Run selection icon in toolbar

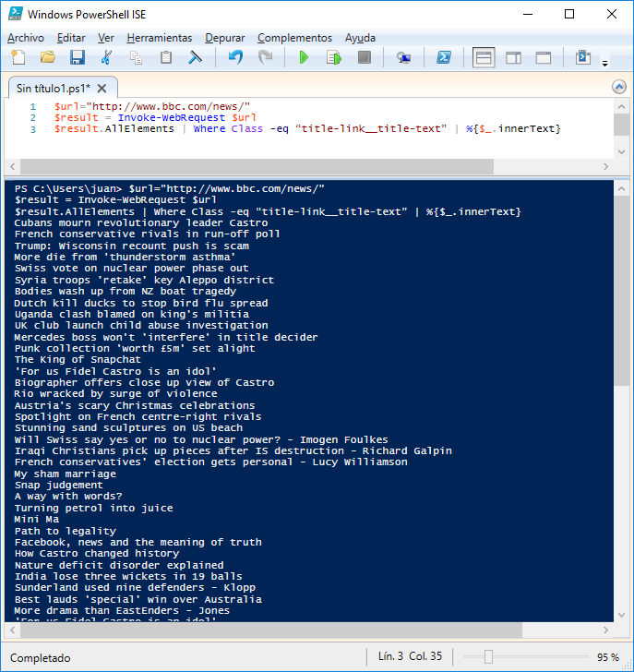pos(334,58)
